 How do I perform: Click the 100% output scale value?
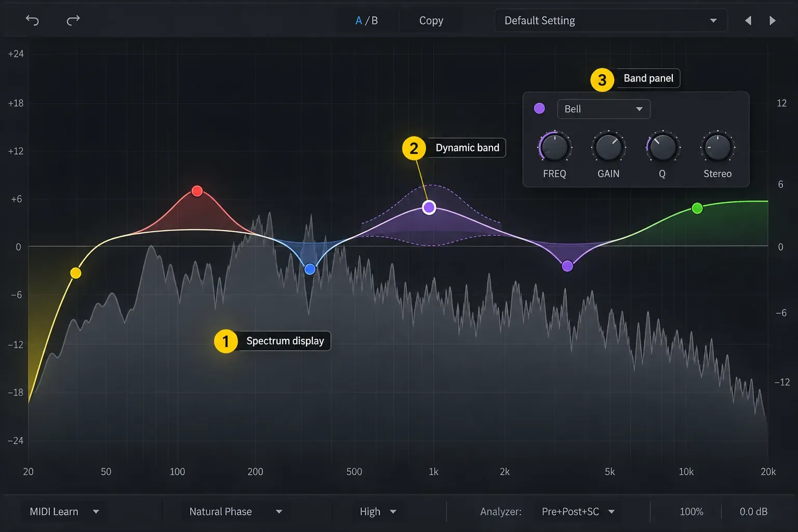(691, 512)
